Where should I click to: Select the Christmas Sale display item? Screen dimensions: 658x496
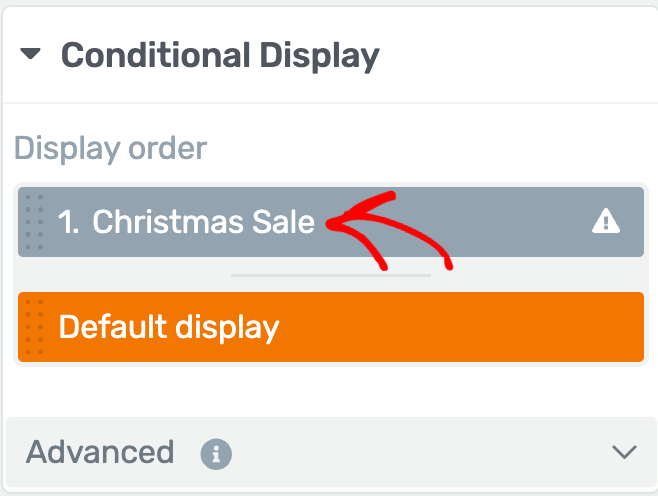click(x=331, y=222)
